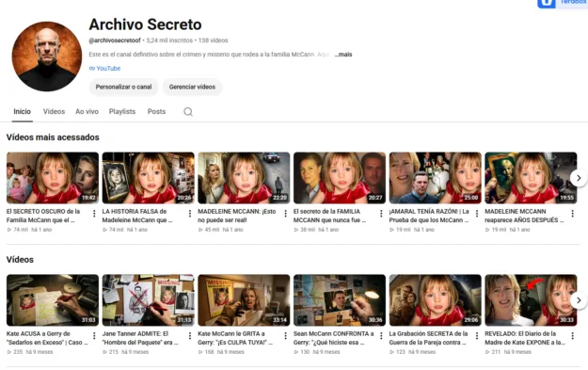Open title "MADELEINE MCCANN reaparece AÑOS DESPUÉS"

click(x=524, y=216)
